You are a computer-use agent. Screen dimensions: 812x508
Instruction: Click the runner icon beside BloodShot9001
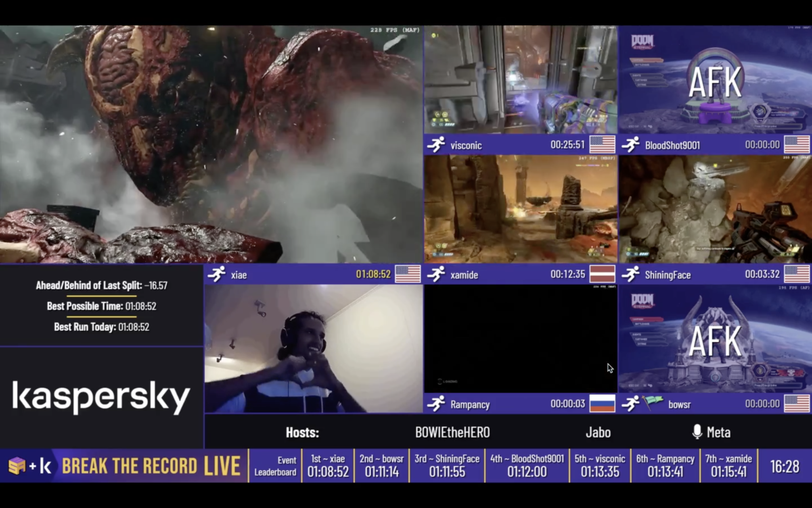tap(630, 144)
